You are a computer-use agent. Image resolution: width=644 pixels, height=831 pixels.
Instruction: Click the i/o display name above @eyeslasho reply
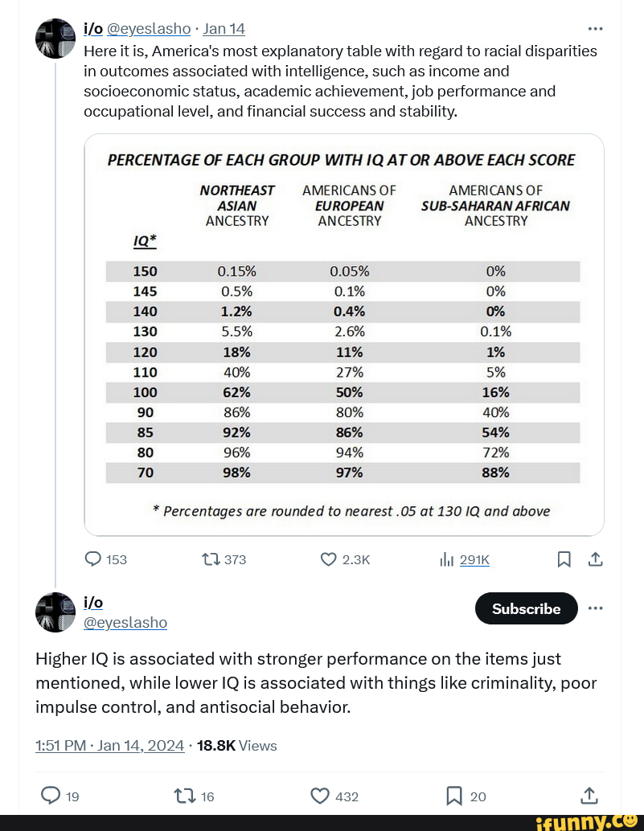pos(93,602)
